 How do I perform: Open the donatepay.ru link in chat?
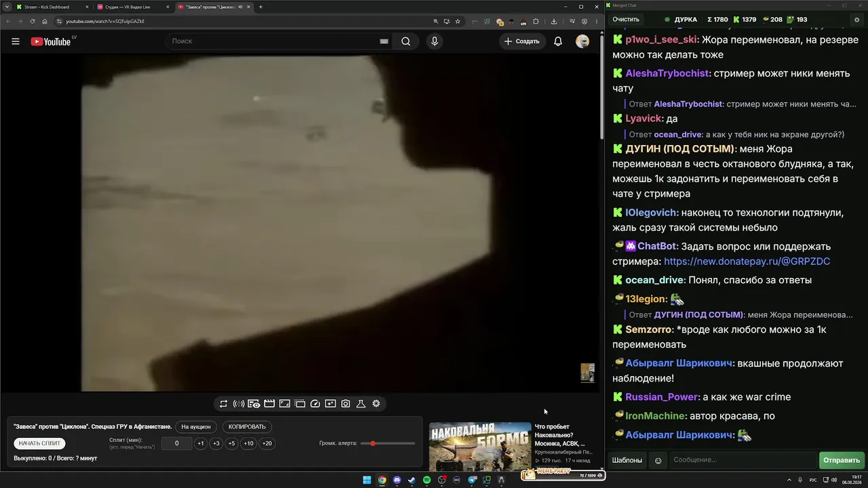(747, 262)
